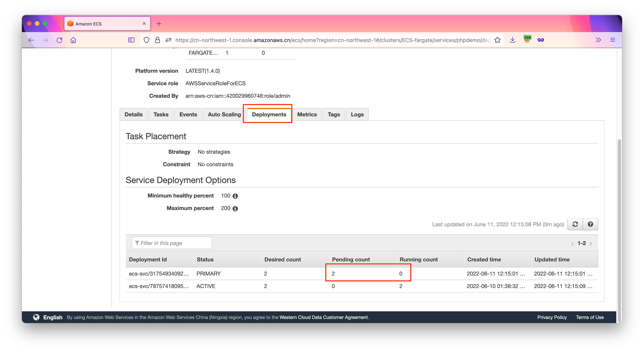Screen dimensions: 644x352
Task: Click the ACTIVE status cell
Action: coord(206,286)
